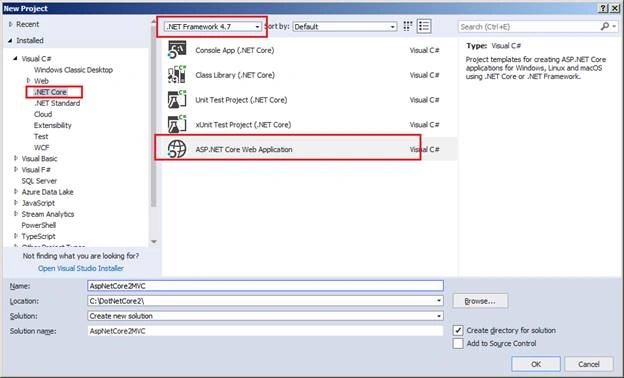The width and height of the screenshot is (624, 378).
Task: Switch to small icons view
Action: (x=408, y=26)
